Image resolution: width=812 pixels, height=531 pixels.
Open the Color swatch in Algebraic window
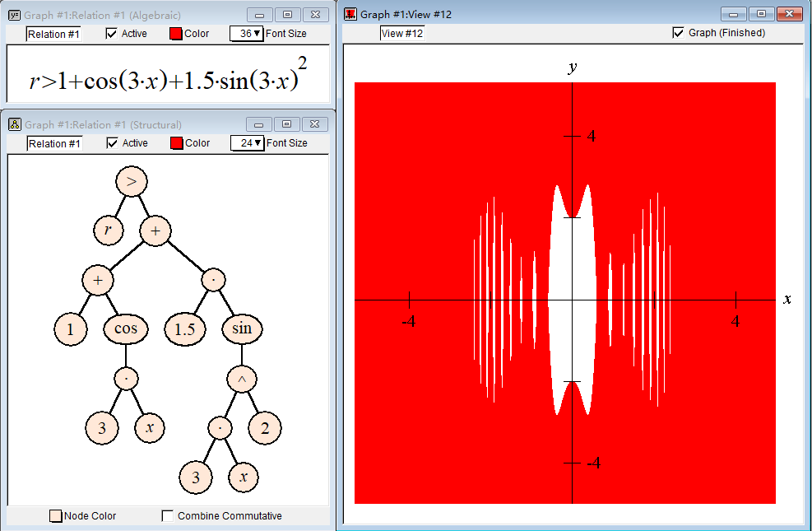coord(176,34)
